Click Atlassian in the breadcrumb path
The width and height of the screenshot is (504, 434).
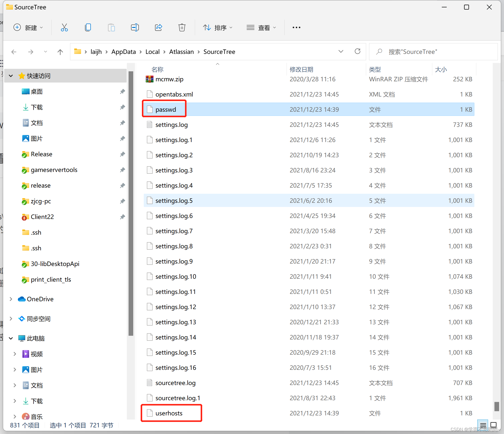point(181,52)
